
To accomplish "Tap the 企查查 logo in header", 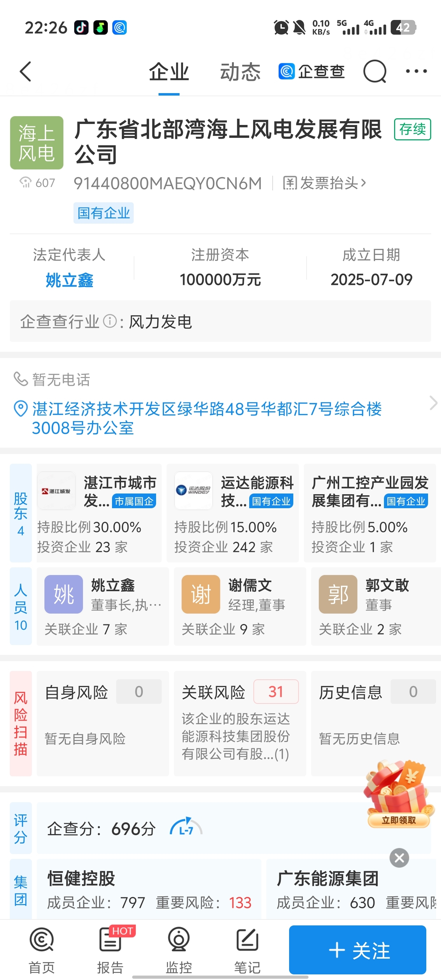I will [311, 71].
